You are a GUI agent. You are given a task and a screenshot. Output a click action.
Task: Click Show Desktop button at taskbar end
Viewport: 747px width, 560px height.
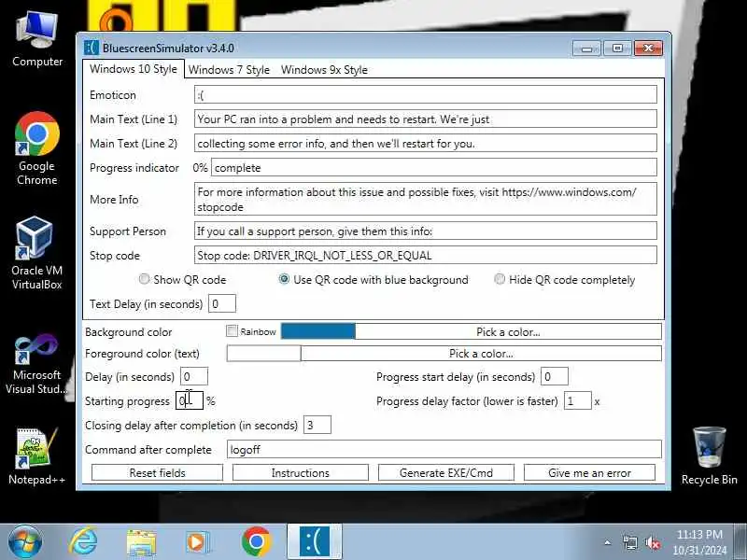pyautogui.click(x=740, y=542)
